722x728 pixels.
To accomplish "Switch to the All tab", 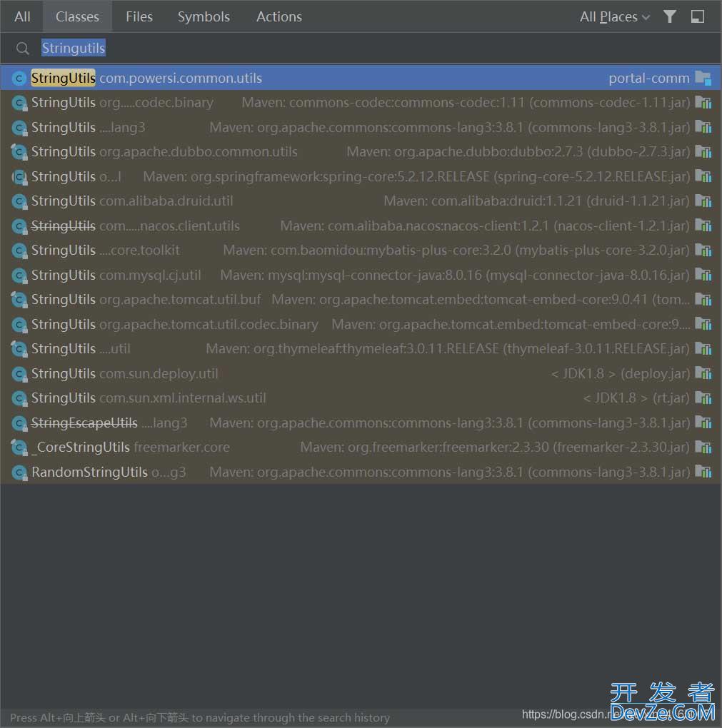I will [x=22, y=16].
